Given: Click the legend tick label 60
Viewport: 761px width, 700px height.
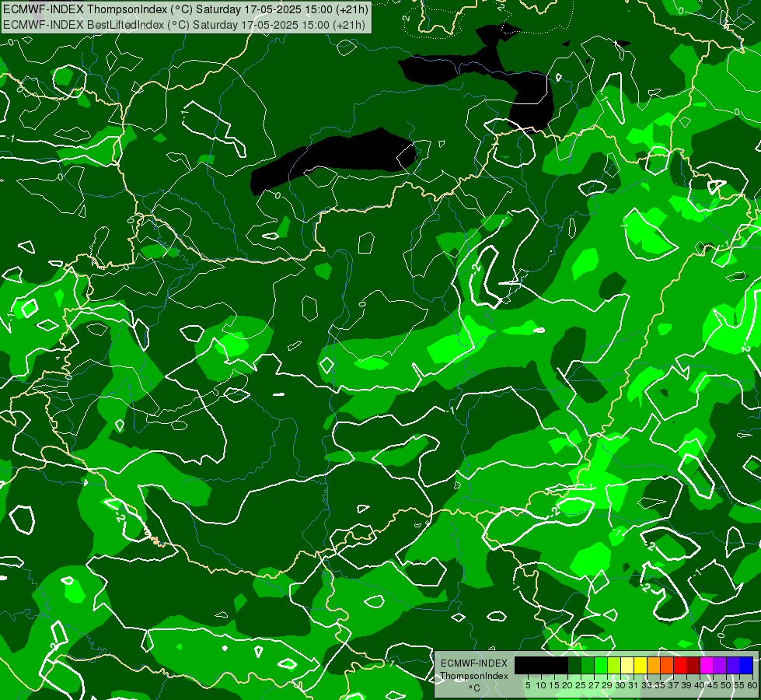Looking at the screenshot, I should point(752,685).
